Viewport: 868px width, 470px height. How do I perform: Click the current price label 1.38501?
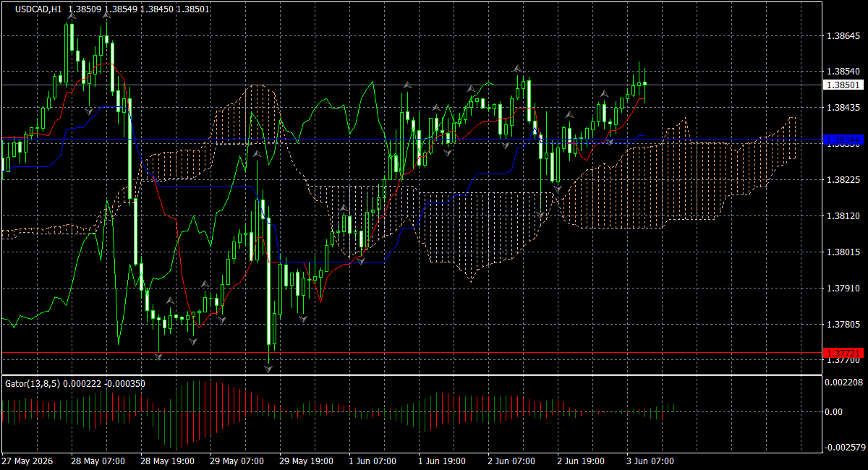point(843,85)
